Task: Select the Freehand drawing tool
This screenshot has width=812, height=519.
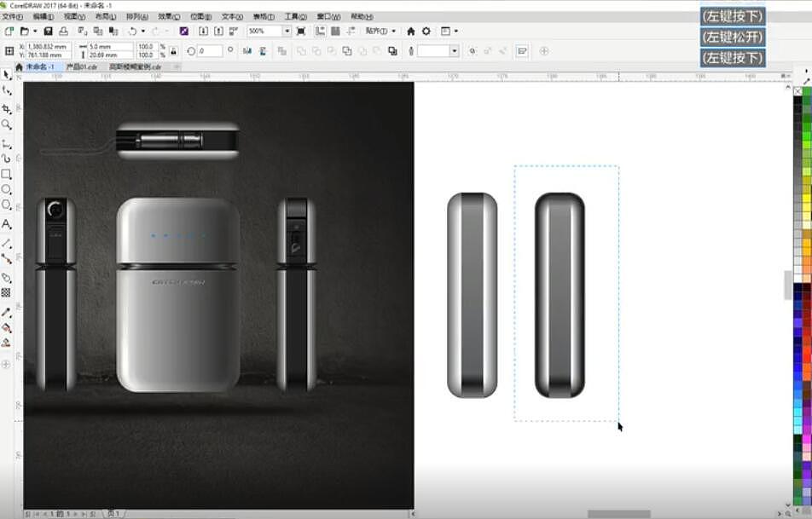Action: coord(7,144)
